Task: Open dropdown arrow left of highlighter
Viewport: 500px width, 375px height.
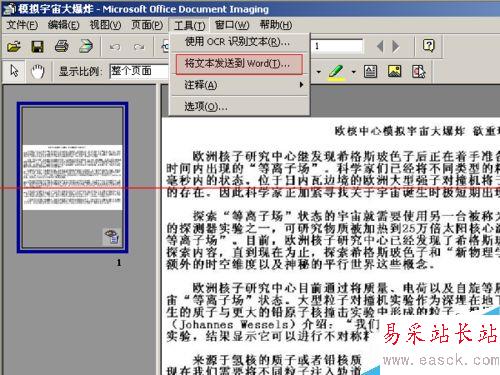Action: [319, 72]
